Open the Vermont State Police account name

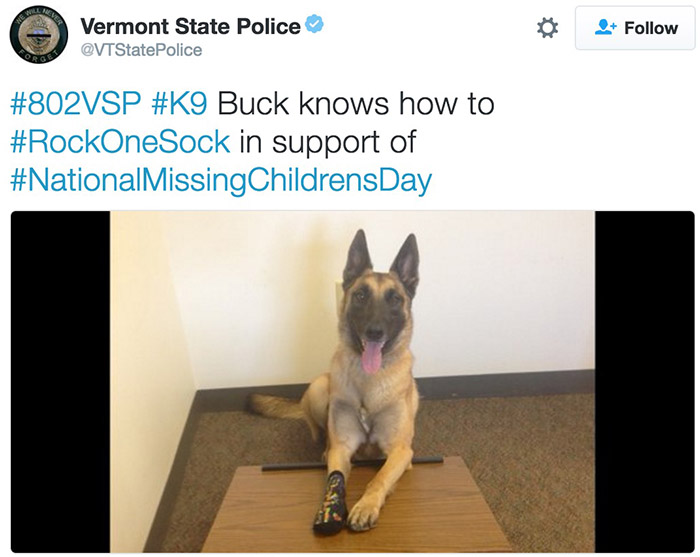[x=189, y=26]
